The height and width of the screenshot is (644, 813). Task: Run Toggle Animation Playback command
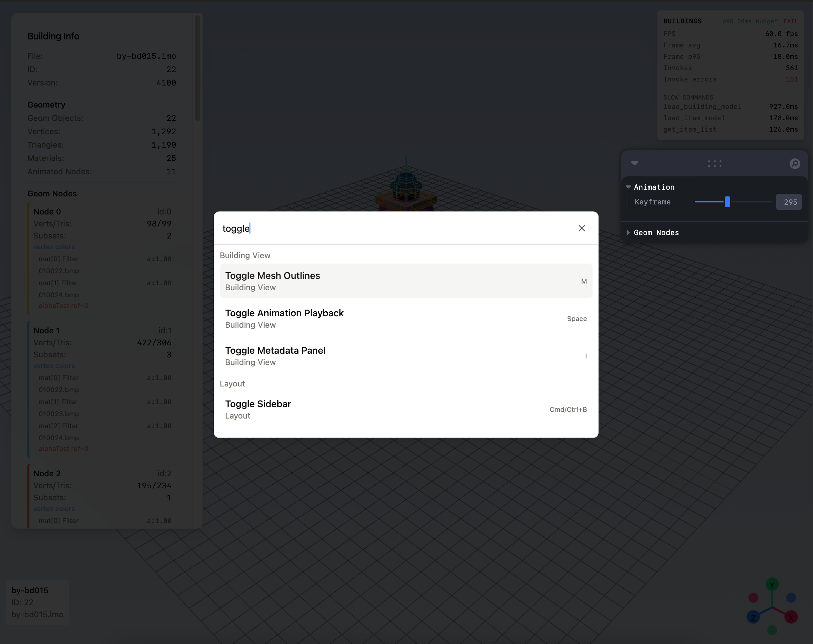pyautogui.click(x=406, y=318)
